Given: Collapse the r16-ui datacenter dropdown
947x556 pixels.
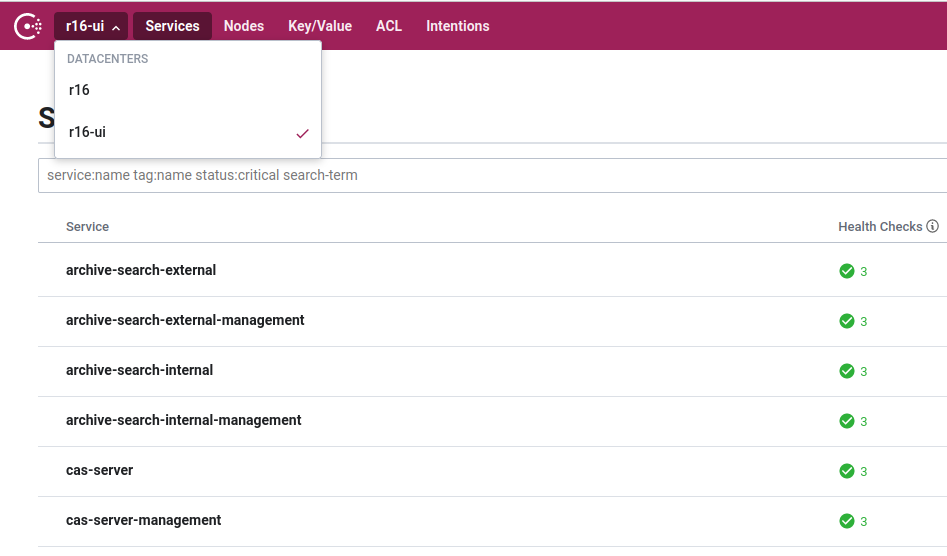Looking at the screenshot, I should coord(92,26).
